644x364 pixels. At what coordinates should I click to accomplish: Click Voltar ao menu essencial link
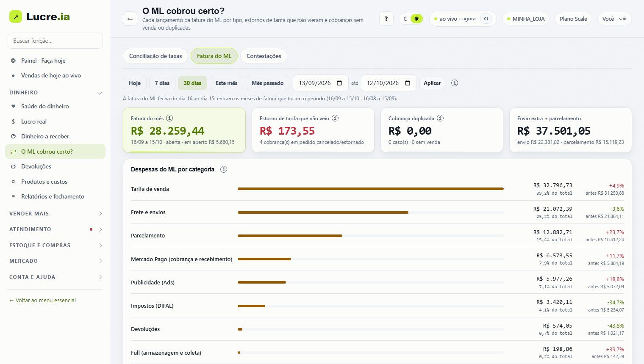click(x=42, y=300)
